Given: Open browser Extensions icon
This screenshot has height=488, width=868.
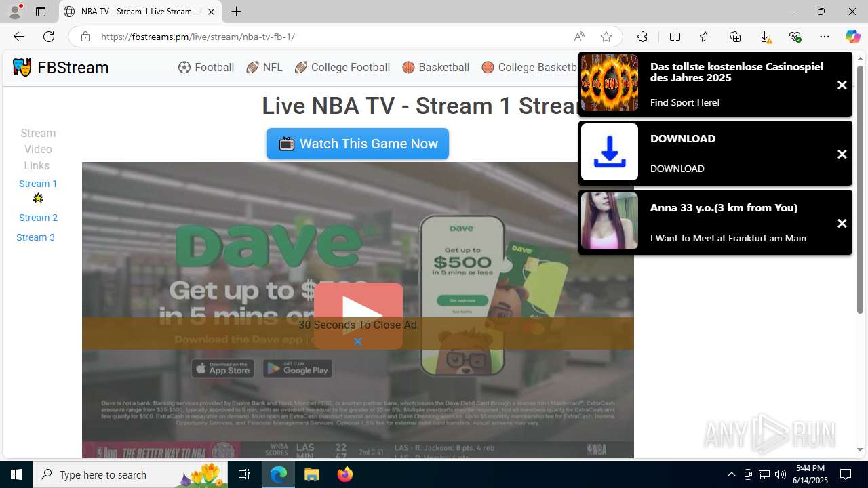Looking at the screenshot, I should coord(642,37).
